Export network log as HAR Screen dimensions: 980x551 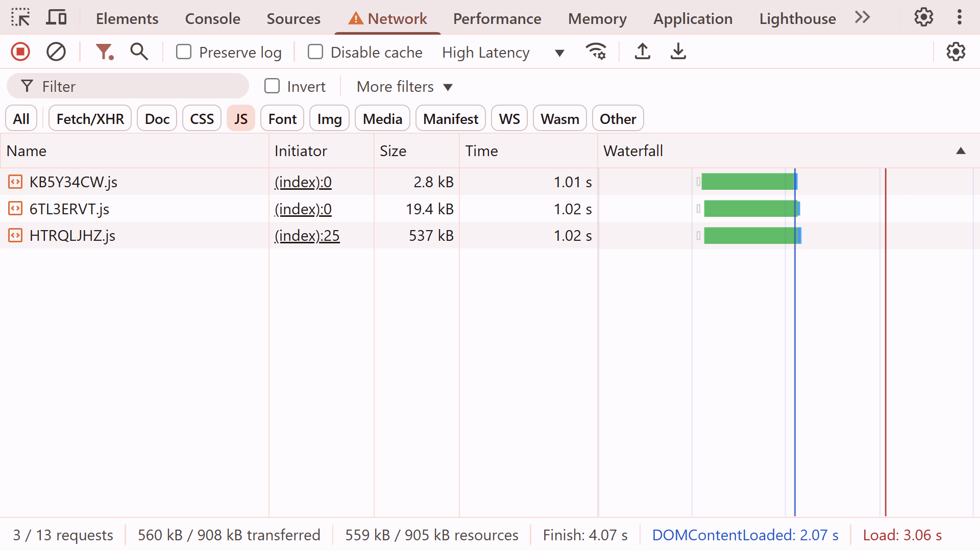[678, 52]
